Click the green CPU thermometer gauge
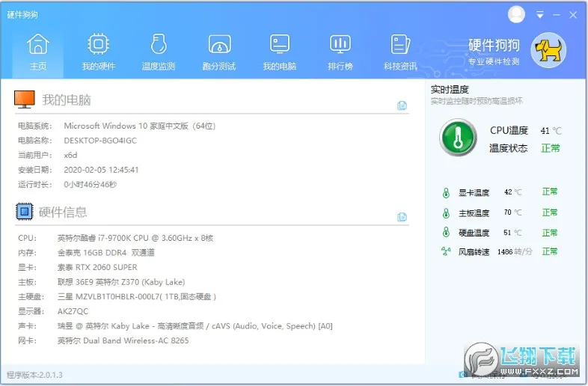 [458, 138]
